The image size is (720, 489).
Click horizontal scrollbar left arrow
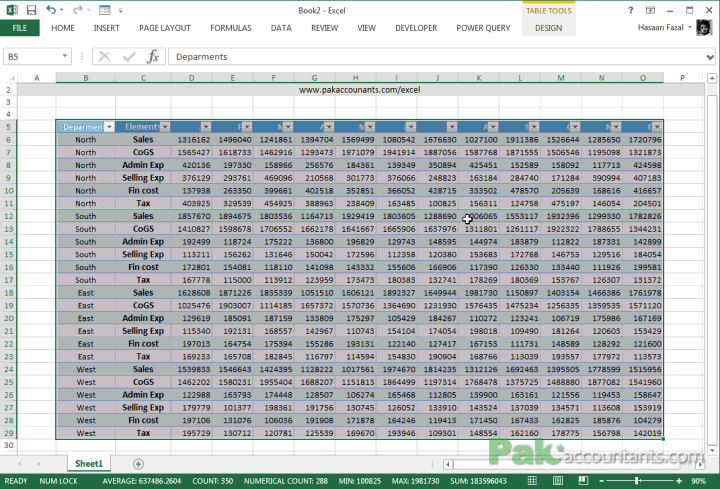(x=448, y=464)
